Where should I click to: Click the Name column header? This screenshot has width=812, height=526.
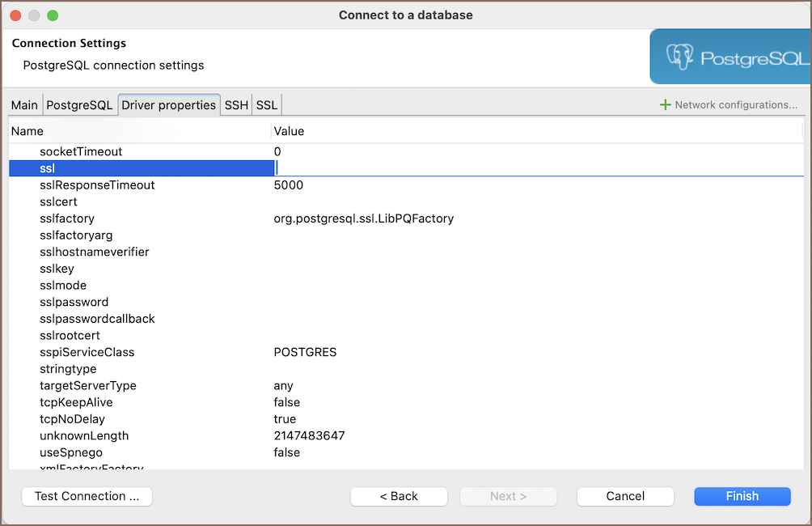(x=27, y=131)
